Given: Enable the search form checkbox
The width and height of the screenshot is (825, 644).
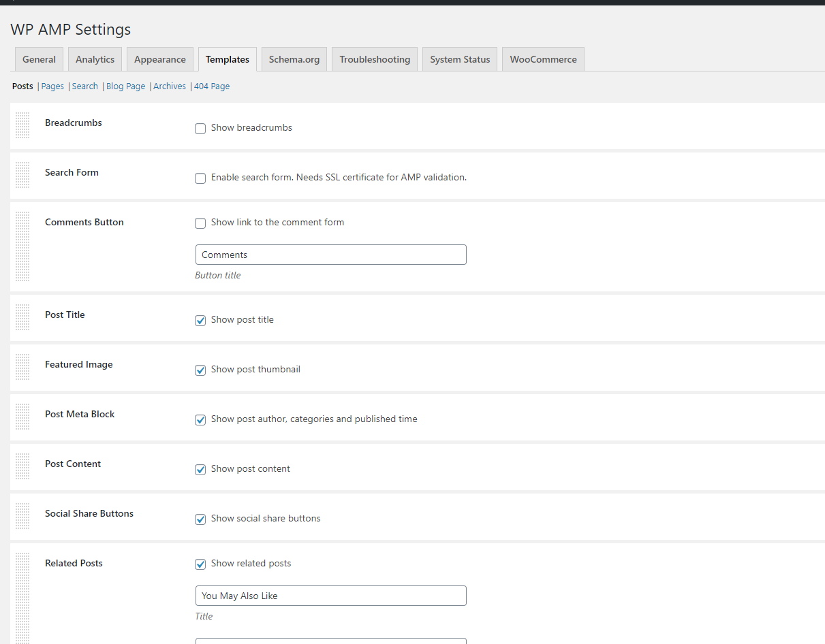Looking at the screenshot, I should click(x=200, y=178).
